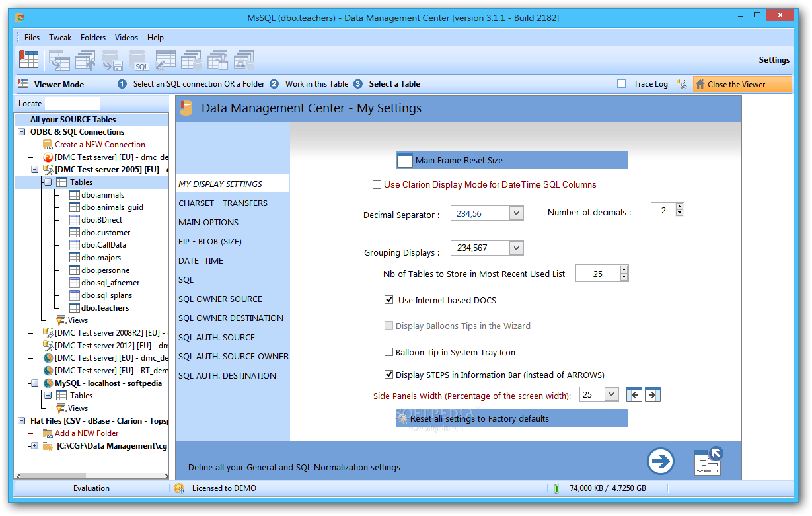Click the MySQL localhost connection icon

tap(48, 383)
